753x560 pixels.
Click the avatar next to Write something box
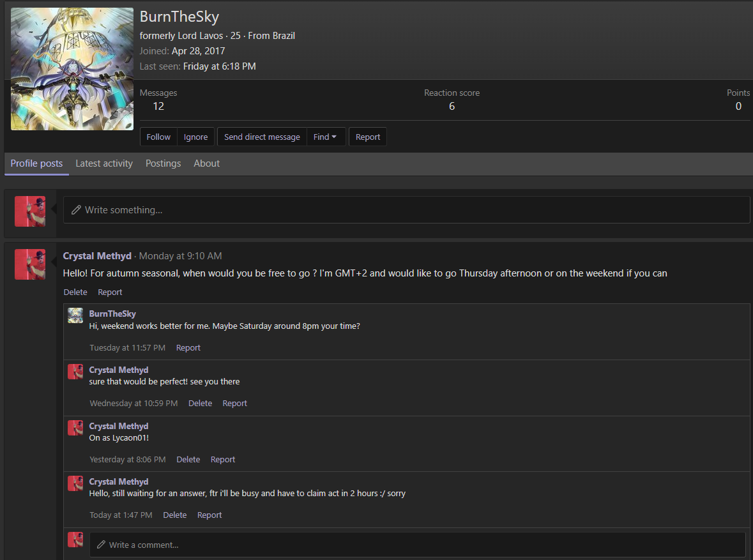30,211
